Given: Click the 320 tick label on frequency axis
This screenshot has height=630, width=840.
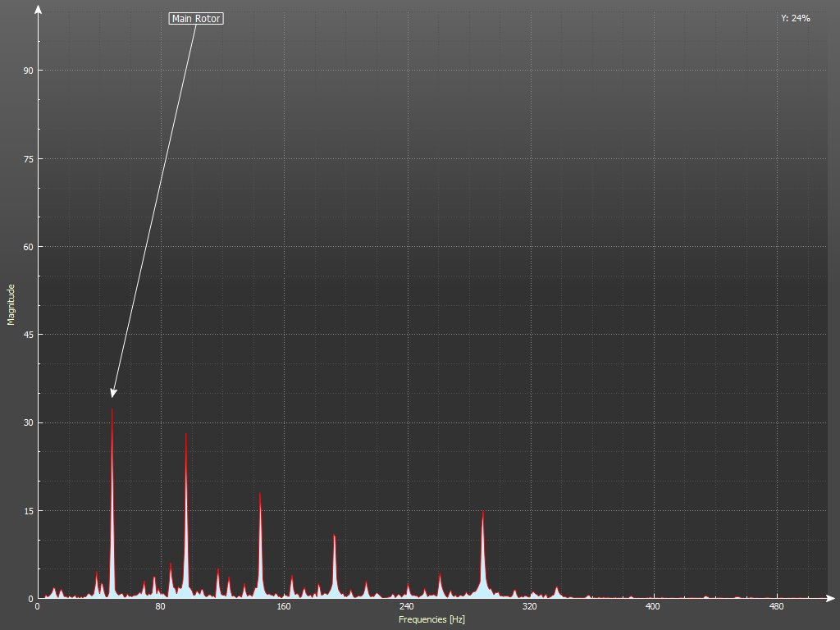Looking at the screenshot, I should [530, 608].
